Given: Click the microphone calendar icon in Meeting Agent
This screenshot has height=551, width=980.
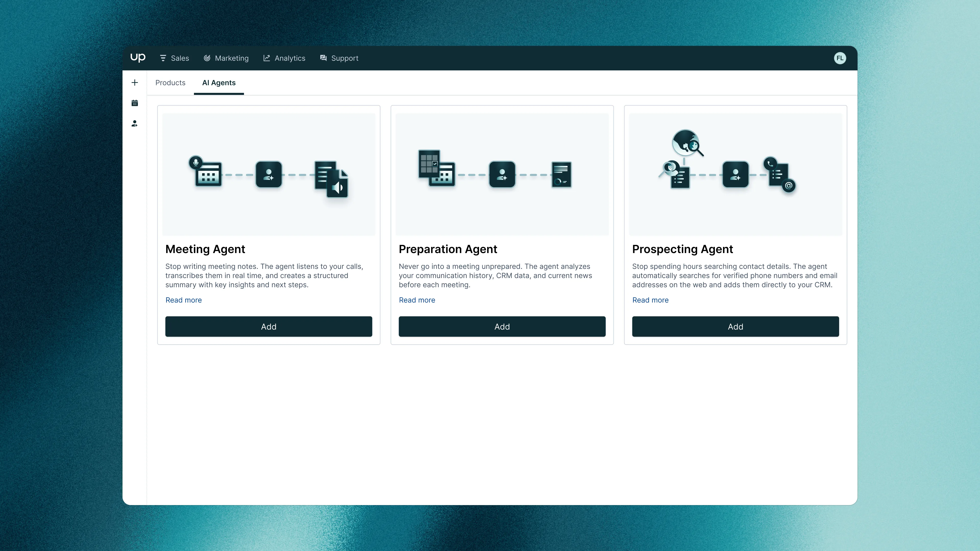Looking at the screenshot, I should click(205, 171).
